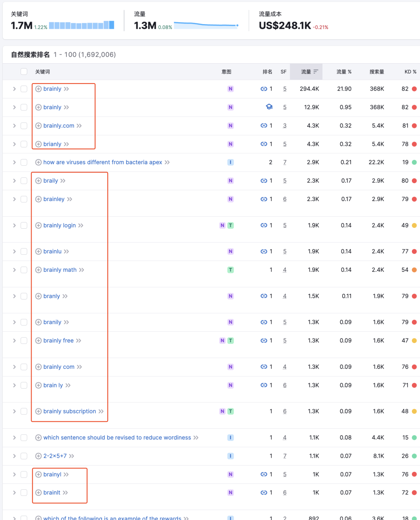Sort by 搜索量 column header
Viewport: 420px width, 520px height.
(x=376, y=72)
